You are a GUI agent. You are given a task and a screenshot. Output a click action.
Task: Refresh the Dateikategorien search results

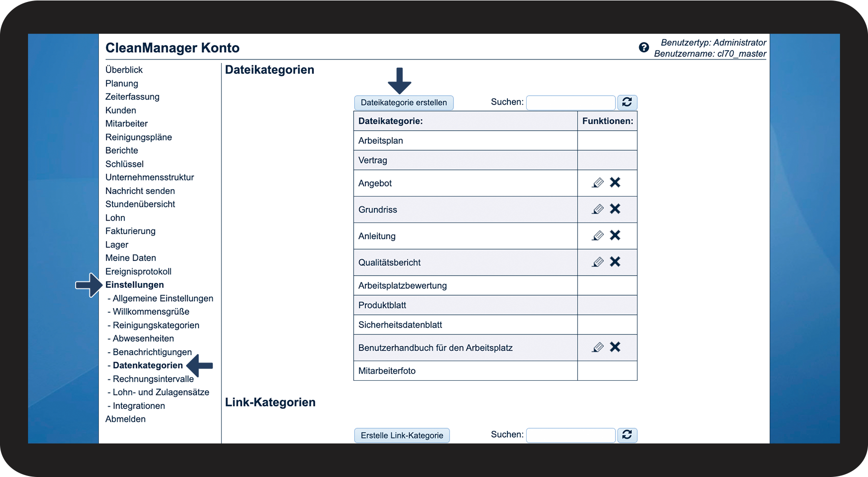tap(627, 102)
